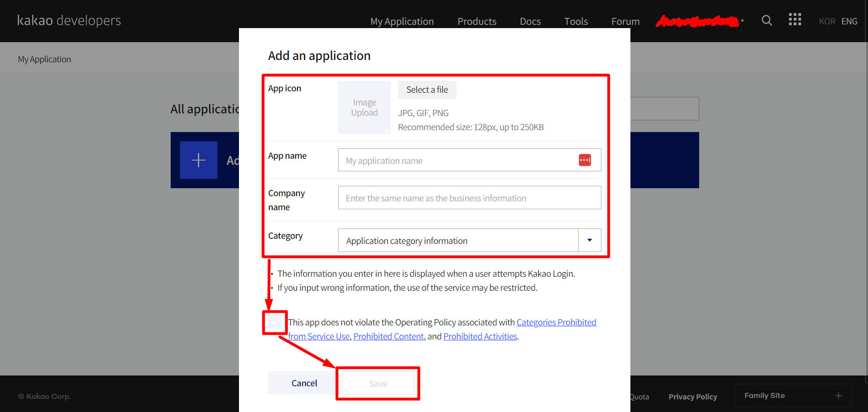Expand Family Site with plus icon
This screenshot has width=868, height=412.
point(838,396)
